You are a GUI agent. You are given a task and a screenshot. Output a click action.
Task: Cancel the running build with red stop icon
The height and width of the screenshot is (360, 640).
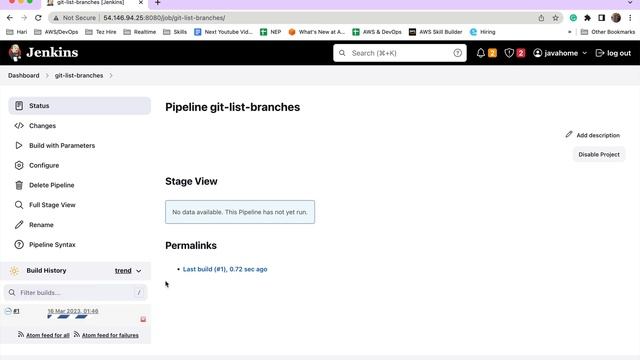(143, 319)
